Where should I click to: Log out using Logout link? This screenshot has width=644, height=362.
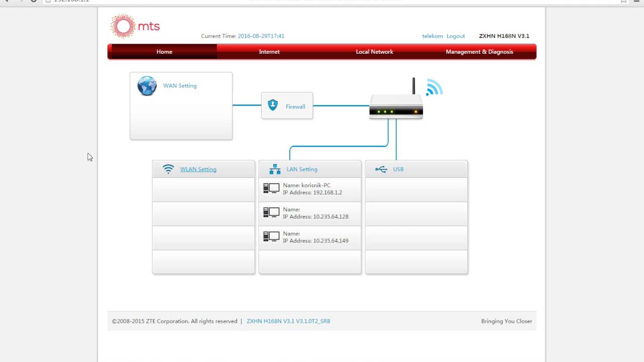[456, 36]
